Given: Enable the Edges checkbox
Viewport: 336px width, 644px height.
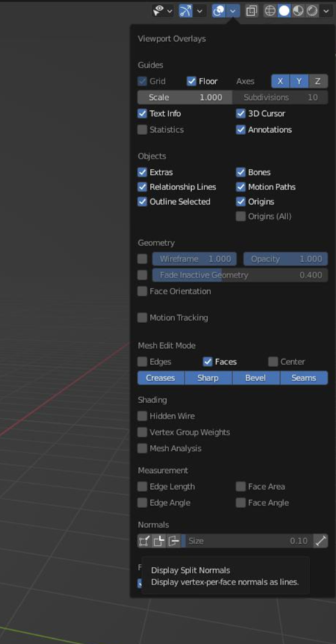Looking at the screenshot, I should (143, 362).
